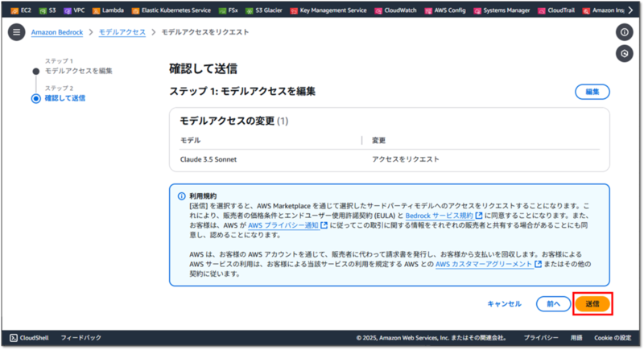Click the モデルアクセスの変更 (1) heading
The width and height of the screenshot is (644, 350).
pos(233,121)
